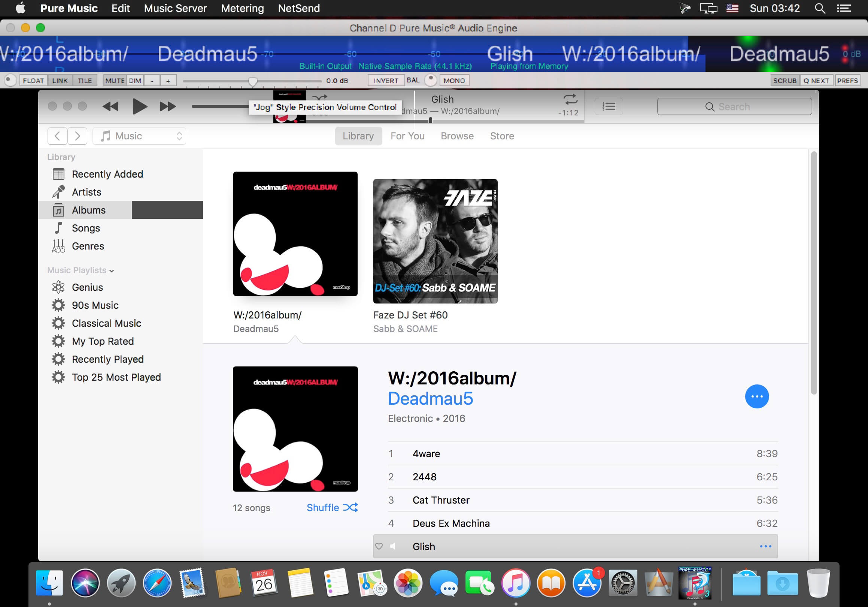
Task: Open the Classical Music smart playlist
Action: point(121,323)
